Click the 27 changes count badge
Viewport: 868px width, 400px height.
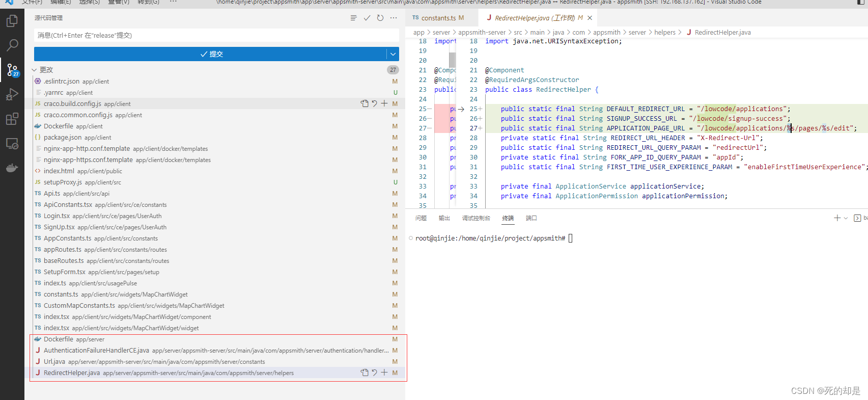[393, 70]
